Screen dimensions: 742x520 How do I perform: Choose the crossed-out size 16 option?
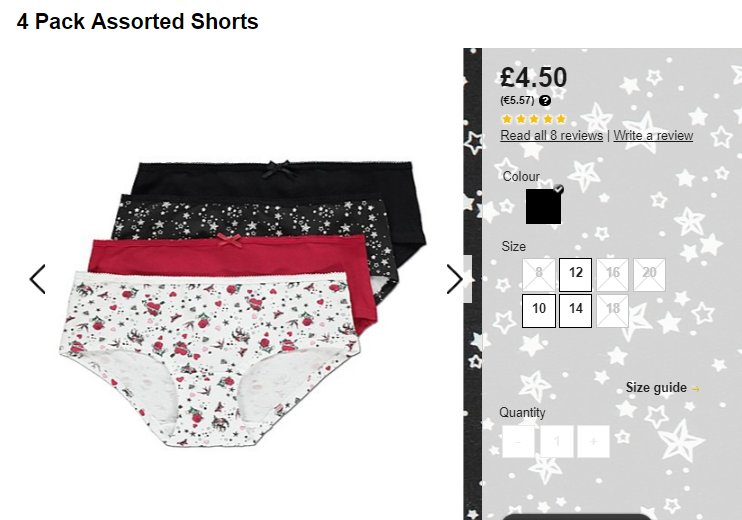[x=612, y=274]
